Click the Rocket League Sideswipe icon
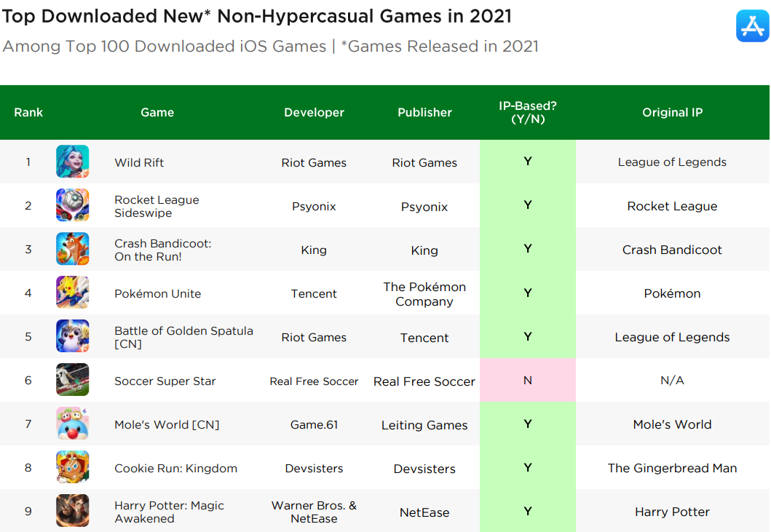771x532 pixels. 73,205
